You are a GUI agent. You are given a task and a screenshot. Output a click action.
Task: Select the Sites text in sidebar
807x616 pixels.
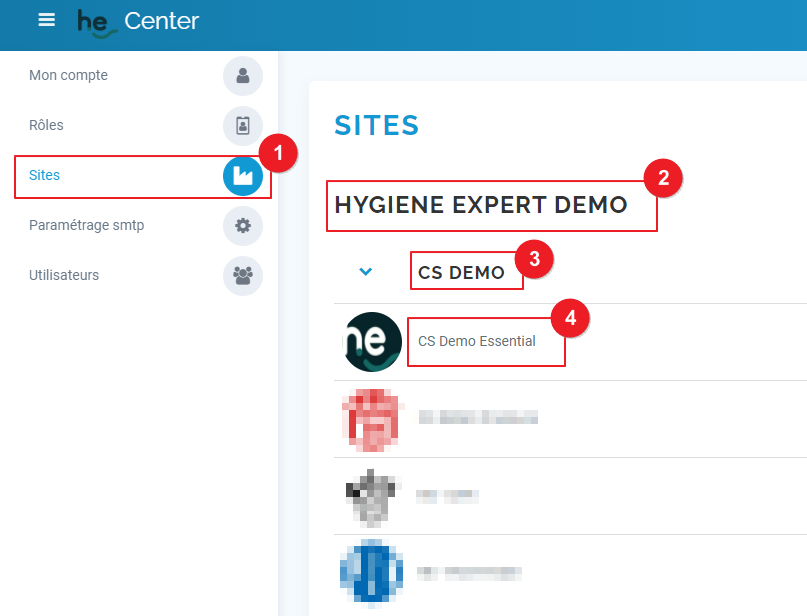45,176
